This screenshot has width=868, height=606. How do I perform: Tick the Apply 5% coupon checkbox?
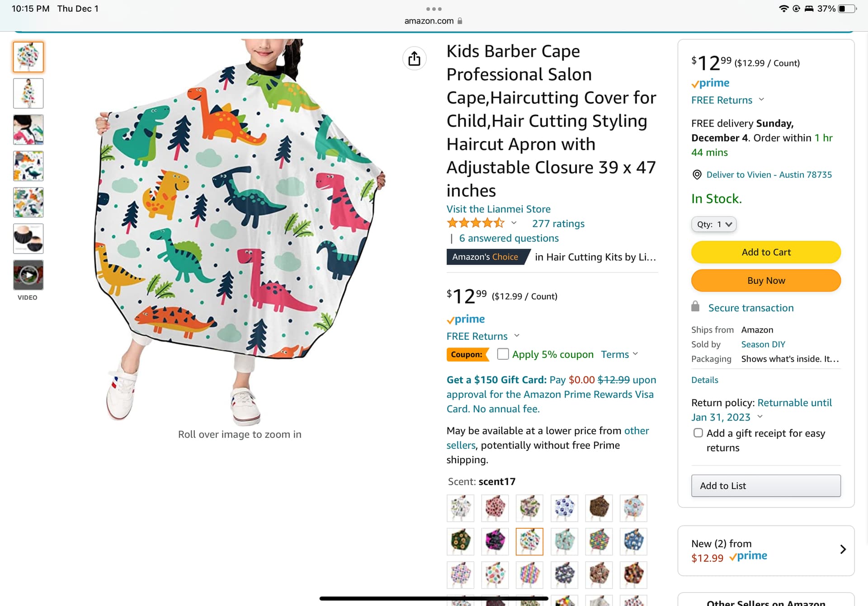[503, 354]
